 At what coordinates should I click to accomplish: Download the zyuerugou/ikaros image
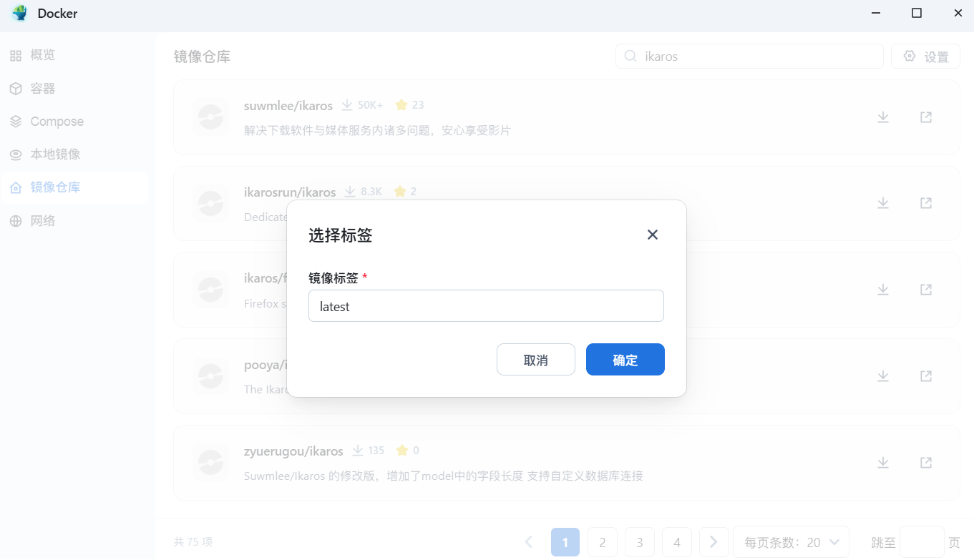(883, 463)
